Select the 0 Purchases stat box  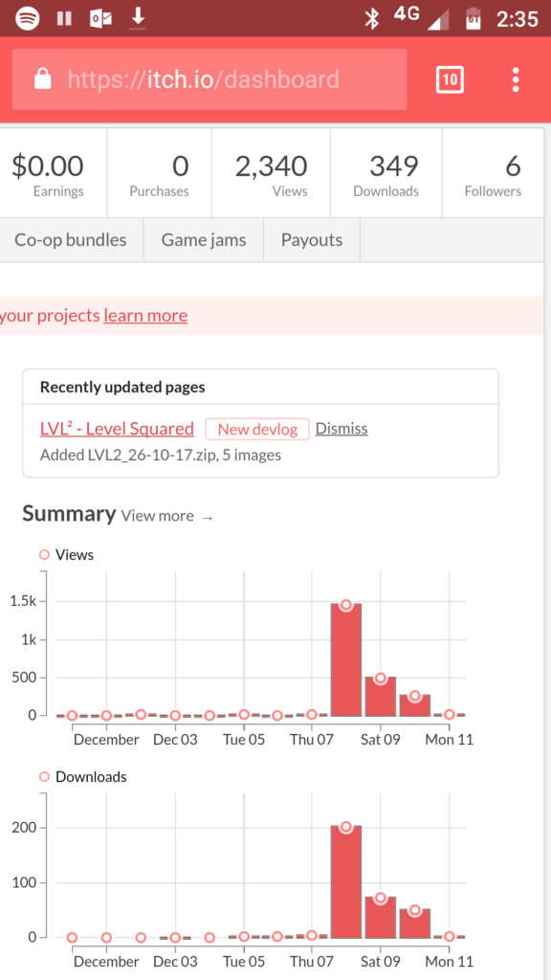coord(160,173)
